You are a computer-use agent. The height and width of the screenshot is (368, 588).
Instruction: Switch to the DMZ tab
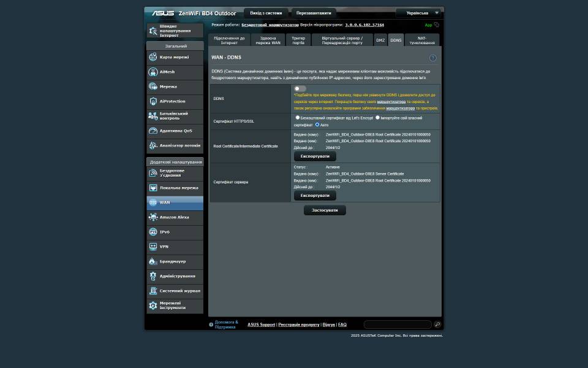point(380,40)
